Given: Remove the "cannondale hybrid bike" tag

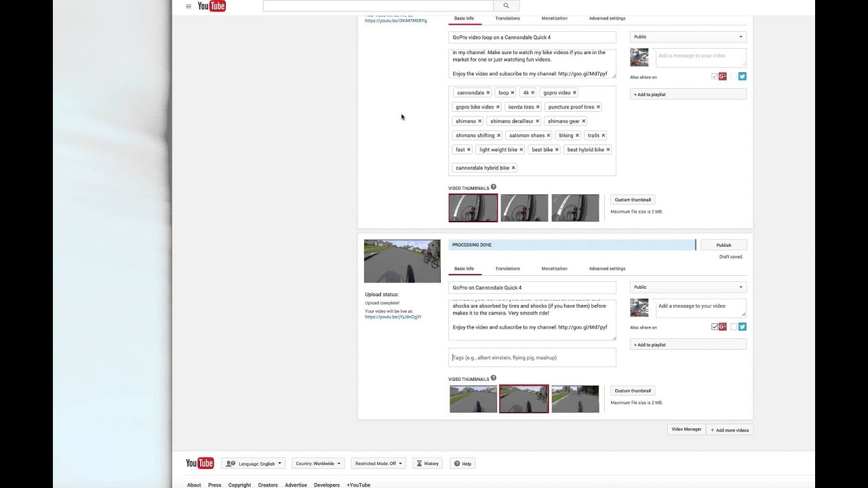Looking at the screenshot, I should coord(513,168).
